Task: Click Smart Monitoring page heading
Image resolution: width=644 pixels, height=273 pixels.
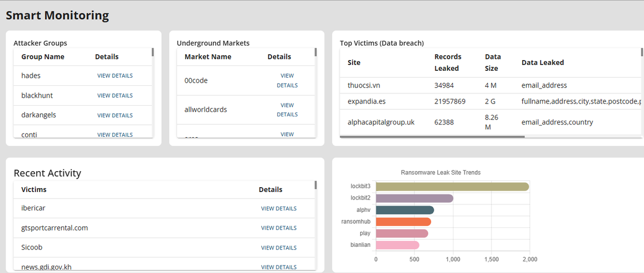Action: coord(57,16)
